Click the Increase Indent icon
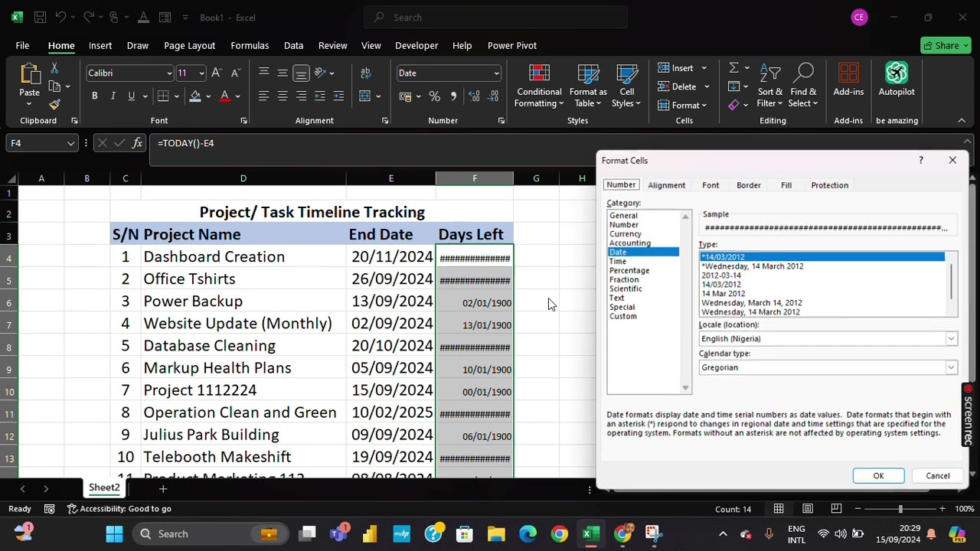Screen dimensions: 980x551 point(338,96)
